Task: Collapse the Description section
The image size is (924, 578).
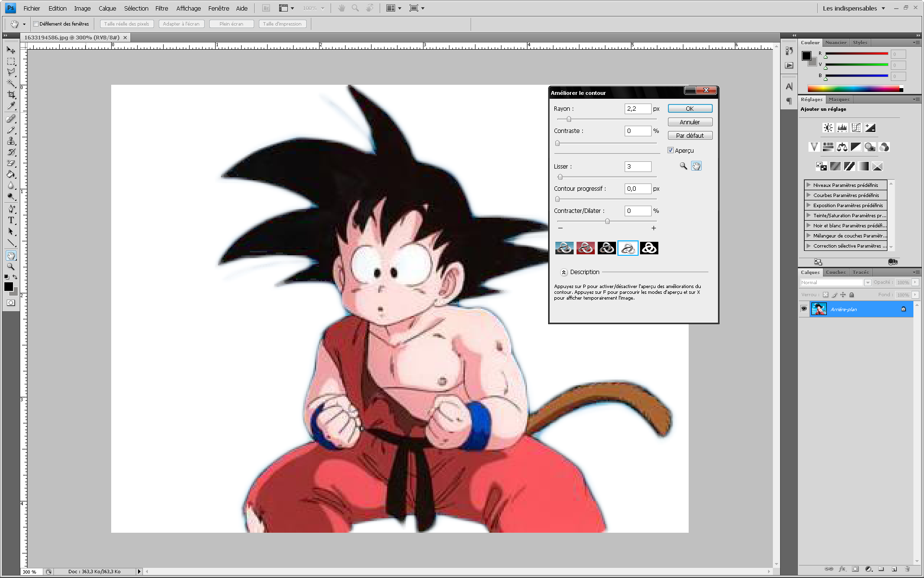Action: (564, 272)
